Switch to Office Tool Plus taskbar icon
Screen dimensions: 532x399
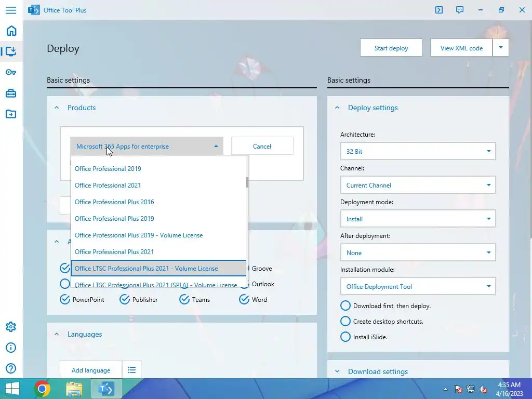[x=106, y=389]
